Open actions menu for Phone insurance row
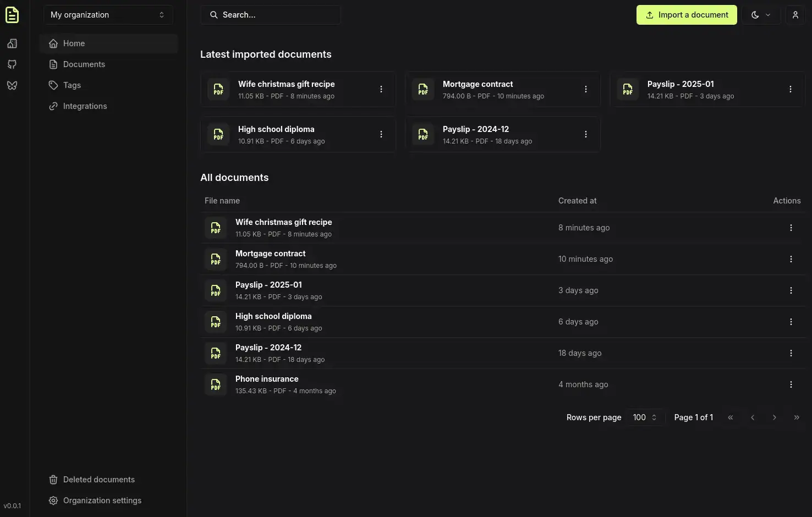 [x=791, y=384]
